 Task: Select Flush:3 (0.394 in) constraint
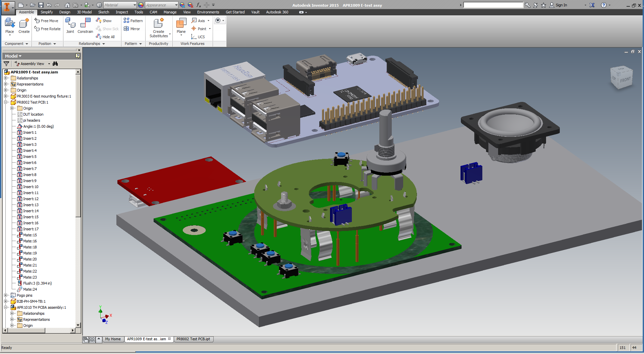(37, 283)
